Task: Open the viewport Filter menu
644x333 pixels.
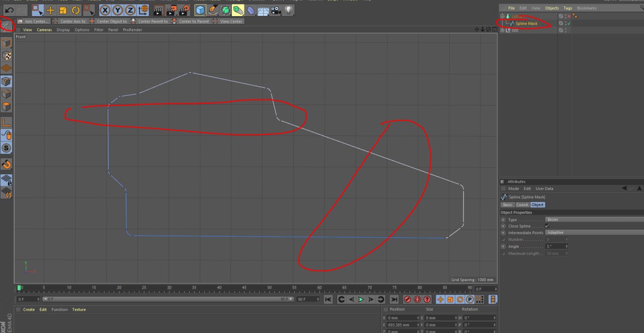Action: point(99,30)
